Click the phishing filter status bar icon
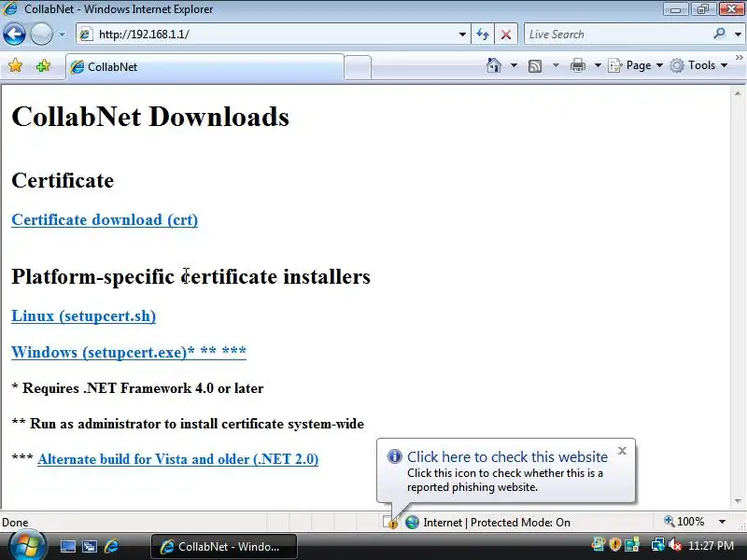This screenshot has width=747, height=560. [390, 523]
